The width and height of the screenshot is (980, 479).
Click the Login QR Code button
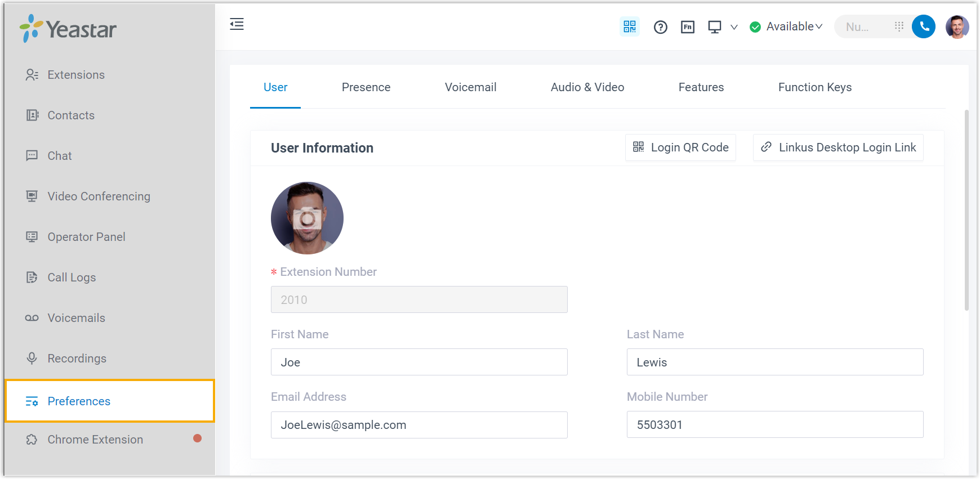680,147
